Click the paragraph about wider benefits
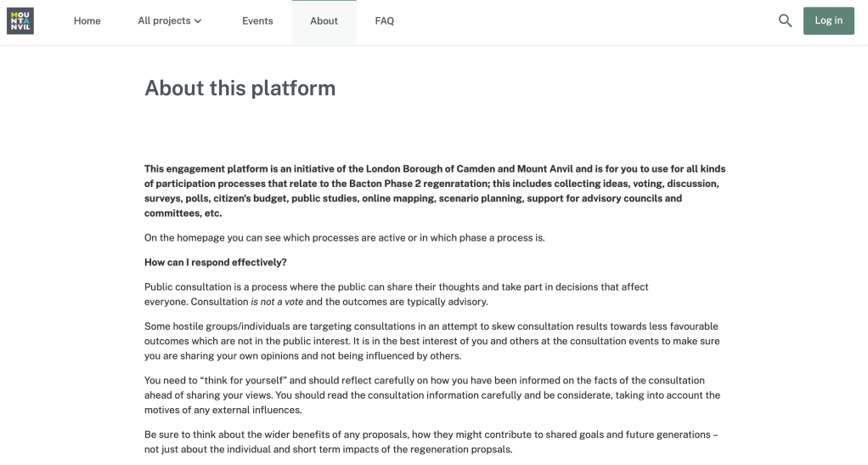868x465 pixels. [x=431, y=441]
